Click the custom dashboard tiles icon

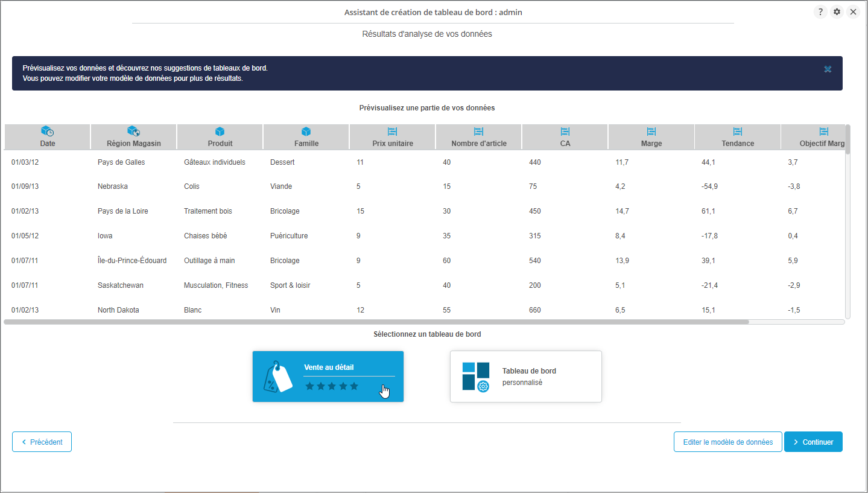coord(475,377)
